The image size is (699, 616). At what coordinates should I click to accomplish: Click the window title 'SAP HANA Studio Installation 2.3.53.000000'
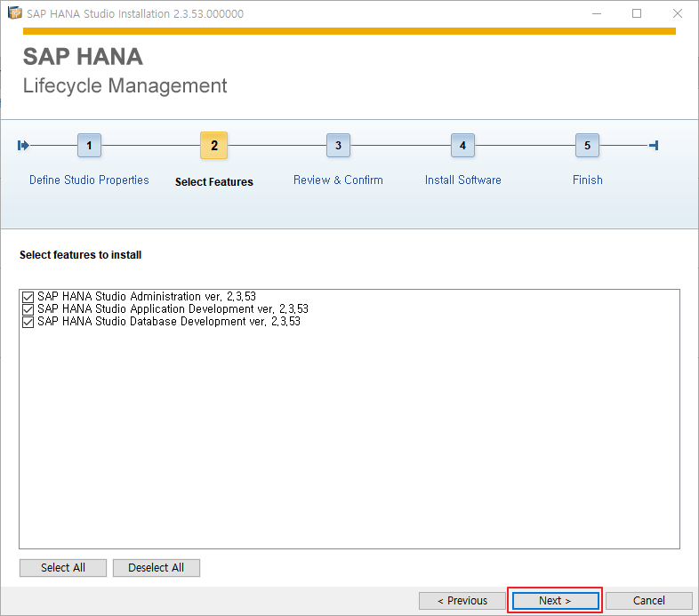(x=135, y=14)
